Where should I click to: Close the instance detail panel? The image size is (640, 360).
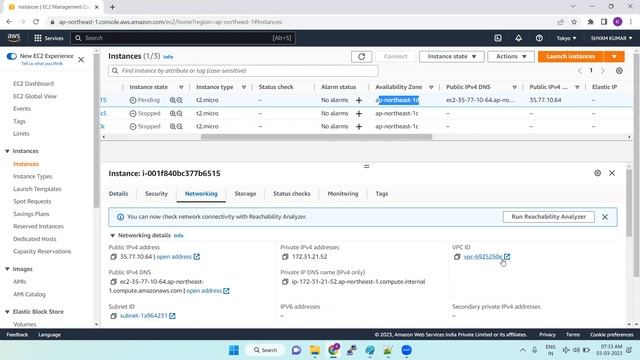612,173
